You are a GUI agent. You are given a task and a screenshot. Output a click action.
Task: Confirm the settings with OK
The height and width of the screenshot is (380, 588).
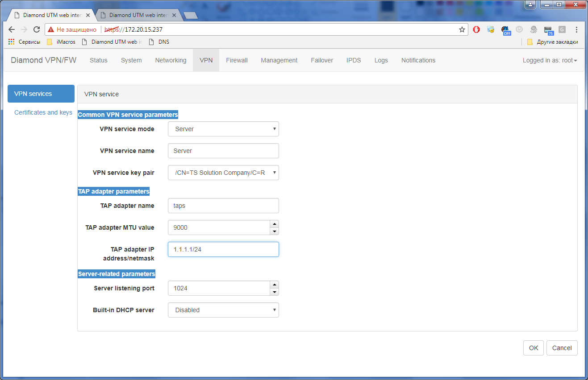534,348
